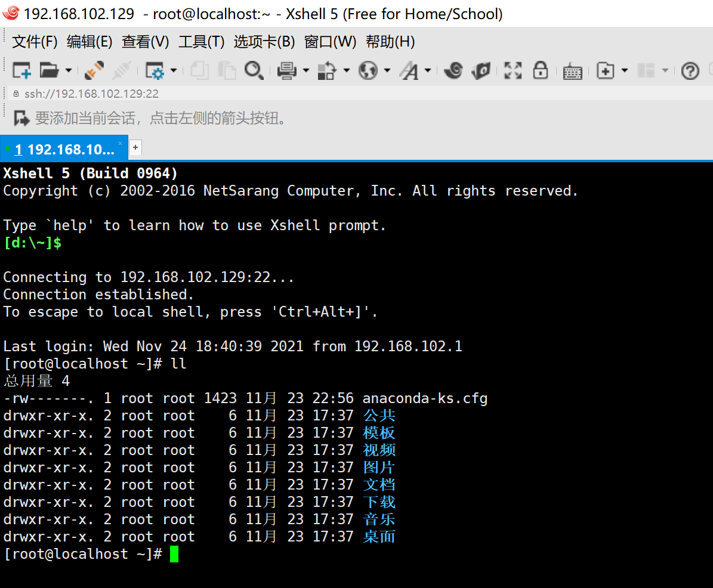
Task: Click the 文档 directory name
Action: [x=379, y=484]
